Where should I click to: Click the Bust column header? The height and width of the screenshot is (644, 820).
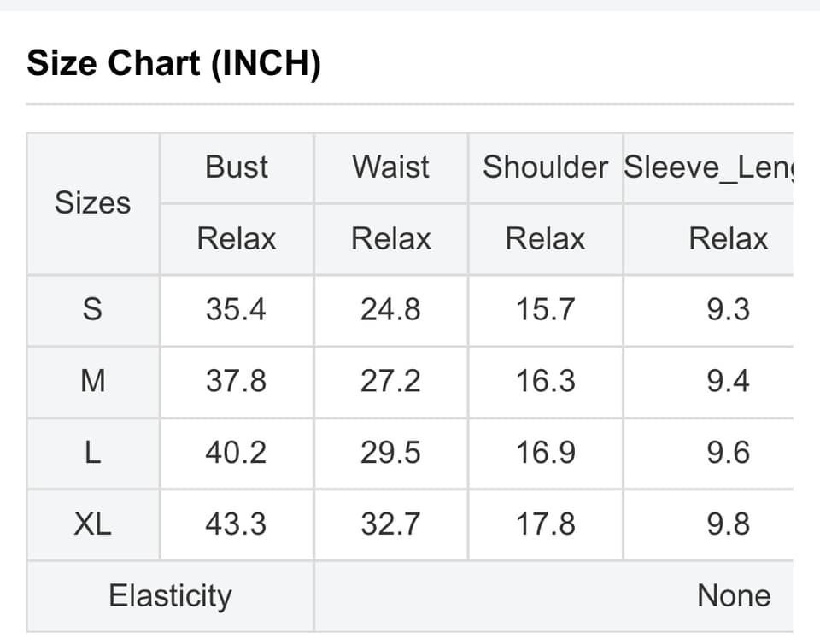pos(237,167)
